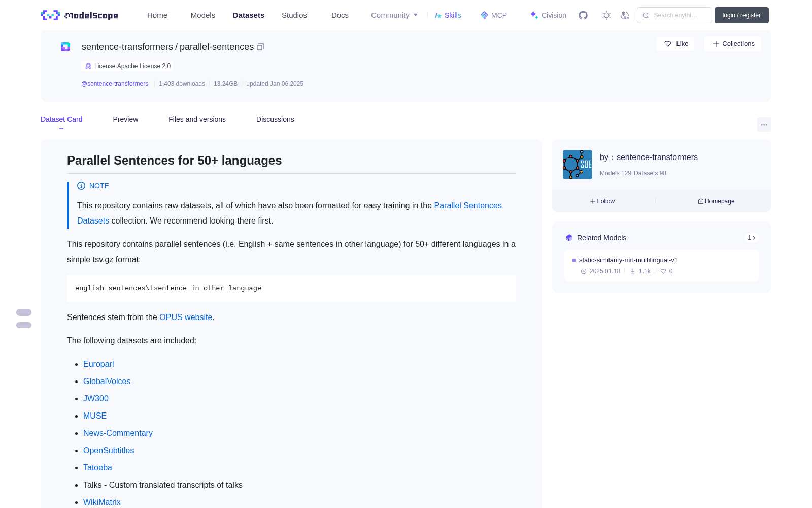The image size is (812, 508).
Task: Click 'updated Jan 06,2025' text
Action: tap(275, 84)
